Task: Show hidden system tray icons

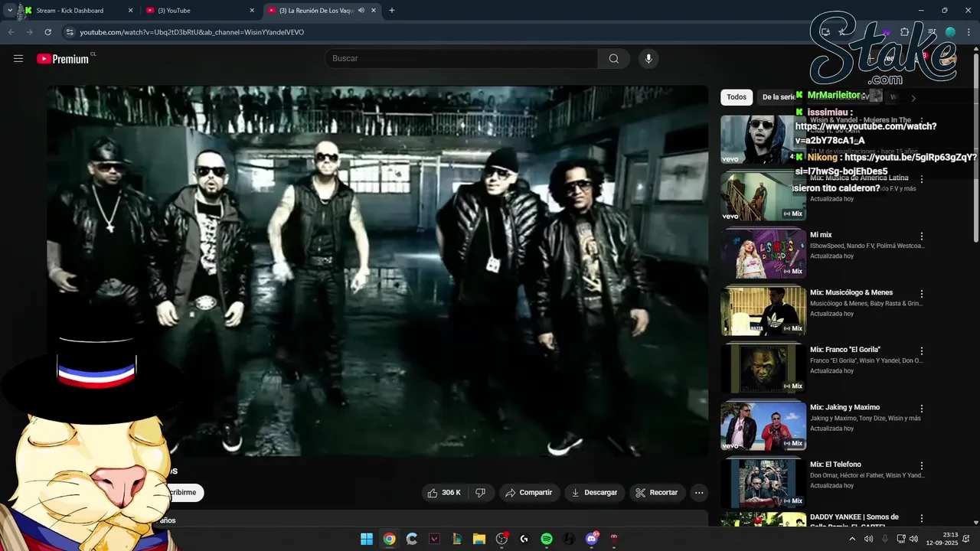Action: point(852,539)
